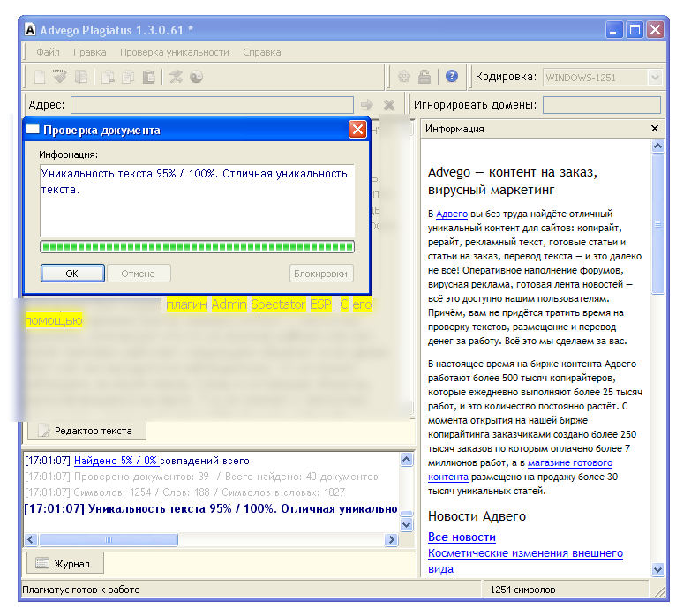Click the two-pages icon after the HTML icon

coord(81,77)
